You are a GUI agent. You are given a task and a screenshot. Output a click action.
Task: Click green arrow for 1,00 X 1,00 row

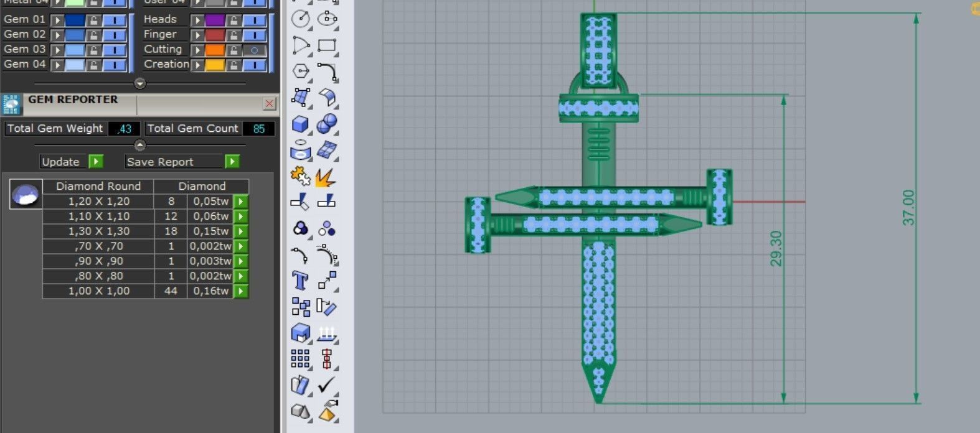(x=240, y=291)
